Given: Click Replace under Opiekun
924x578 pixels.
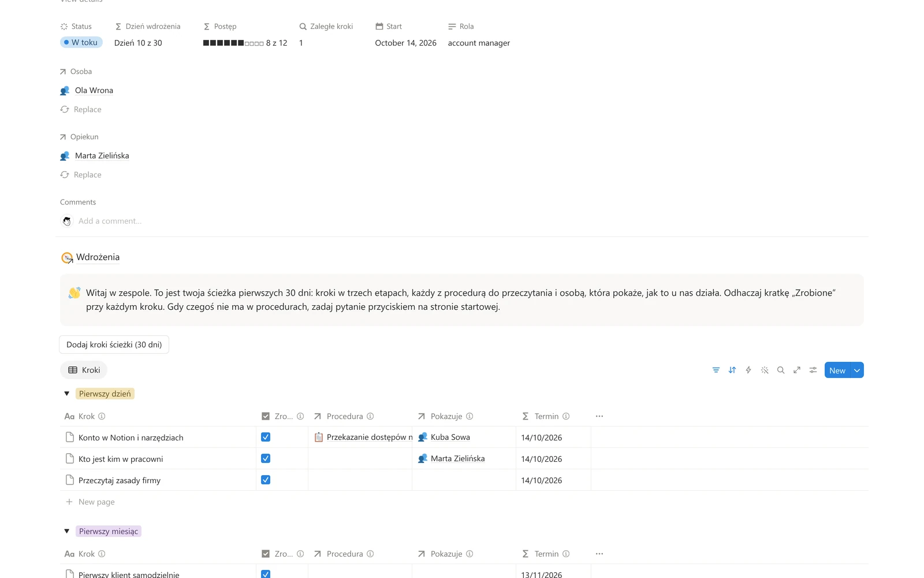Looking at the screenshot, I should [81, 175].
